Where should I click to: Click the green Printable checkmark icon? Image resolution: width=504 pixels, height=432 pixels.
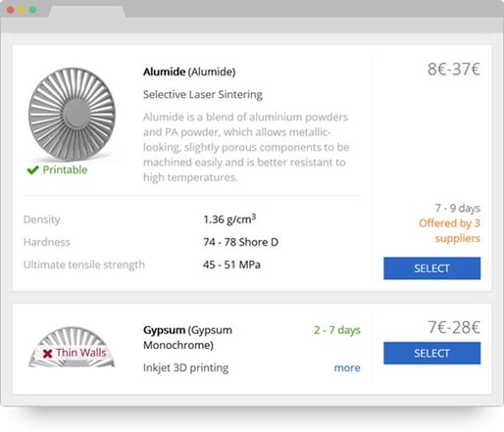tap(32, 169)
